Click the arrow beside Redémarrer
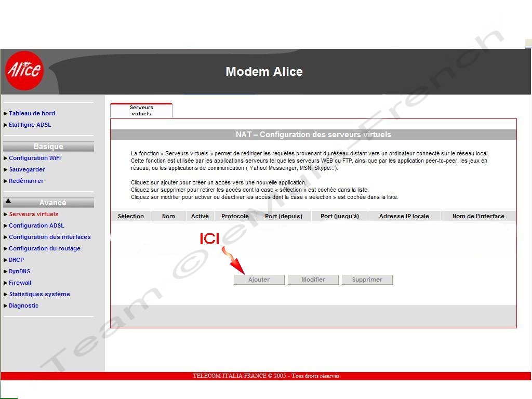 coord(5,181)
